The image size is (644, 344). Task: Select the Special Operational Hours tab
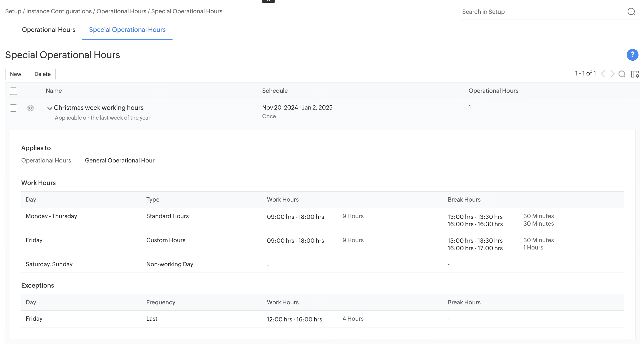pos(127,30)
